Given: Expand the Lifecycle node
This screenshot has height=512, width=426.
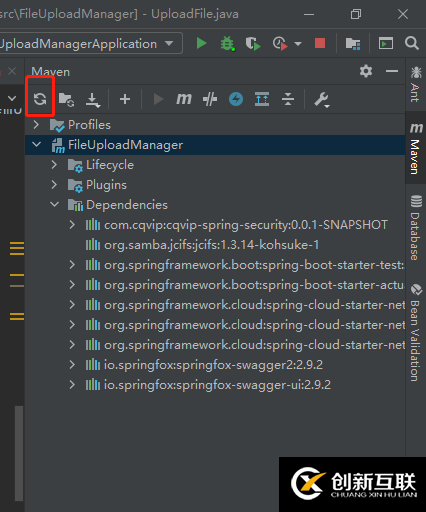Looking at the screenshot, I should click(54, 165).
